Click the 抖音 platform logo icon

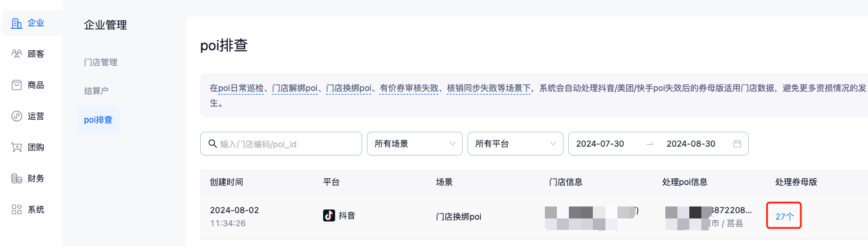point(329,215)
